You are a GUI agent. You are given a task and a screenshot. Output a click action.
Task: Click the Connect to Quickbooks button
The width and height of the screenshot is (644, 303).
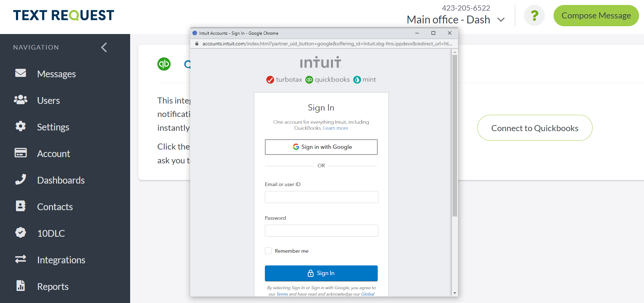pos(535,128)
